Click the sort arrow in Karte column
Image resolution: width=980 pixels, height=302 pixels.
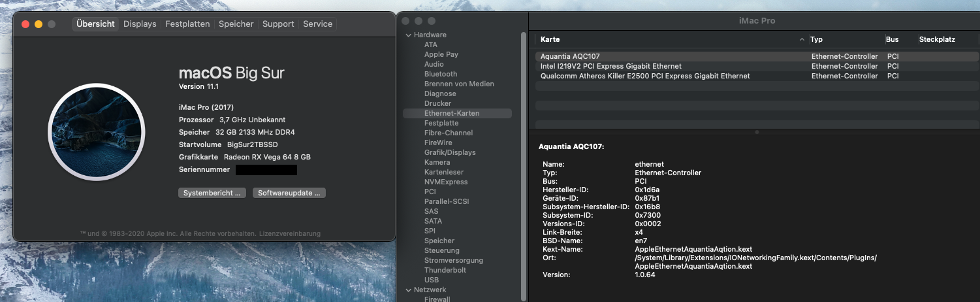click(802, 40)
